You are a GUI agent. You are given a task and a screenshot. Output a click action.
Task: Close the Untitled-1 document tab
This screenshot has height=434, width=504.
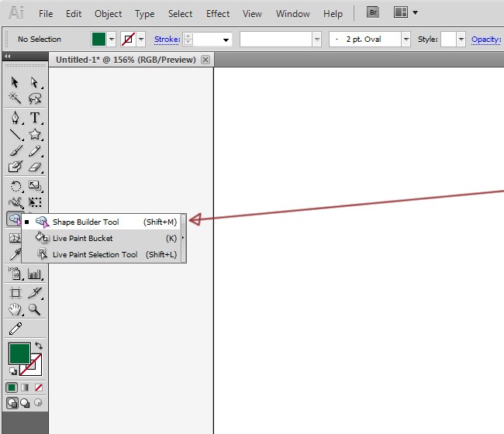(205, 60)
